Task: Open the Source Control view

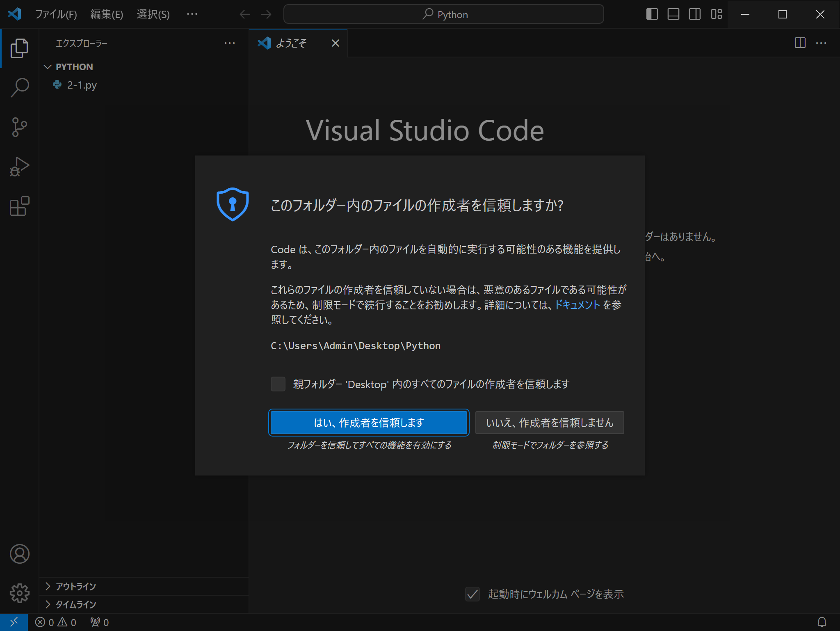Action: point(19,127)
